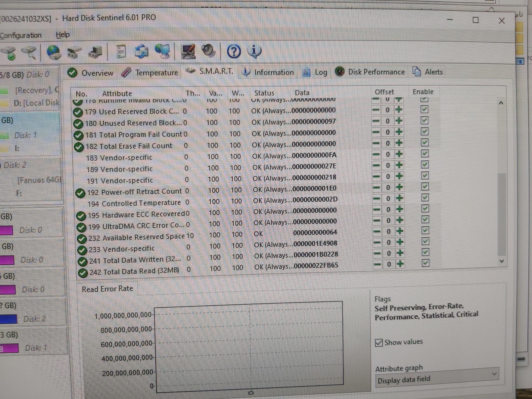Select the 194 Controlled Temperature row

[x=134, y=203]
